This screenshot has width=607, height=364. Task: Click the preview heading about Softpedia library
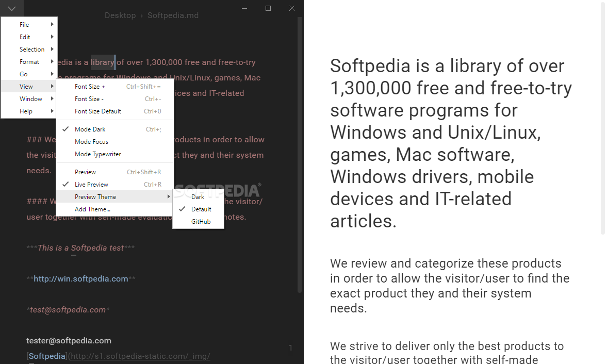click(451, 143)
